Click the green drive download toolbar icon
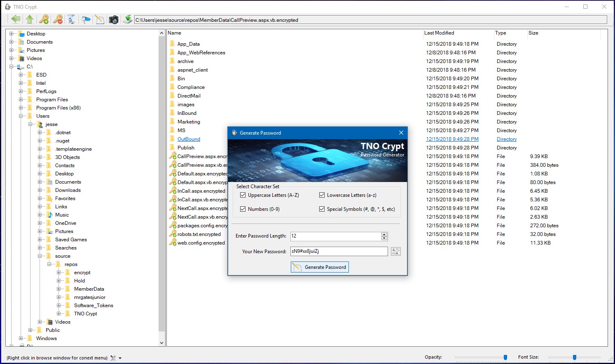This screenshot has width=615, height=364. coord(127,19)
